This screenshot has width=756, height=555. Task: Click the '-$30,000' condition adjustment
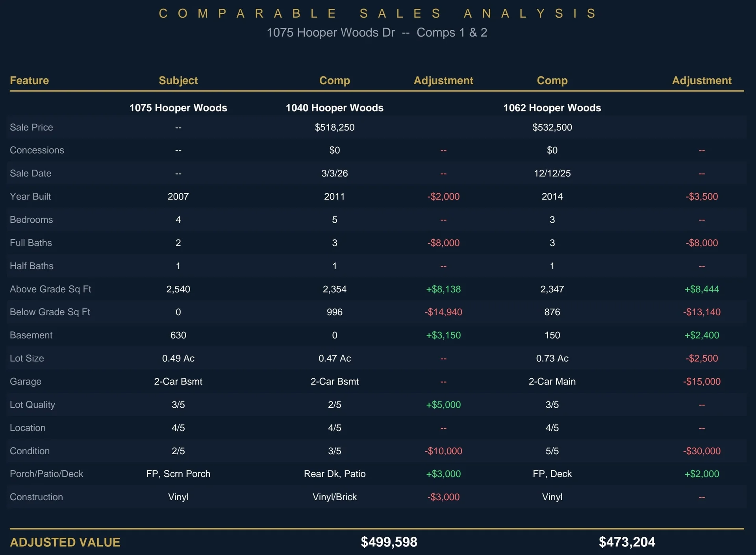[702, 451]
